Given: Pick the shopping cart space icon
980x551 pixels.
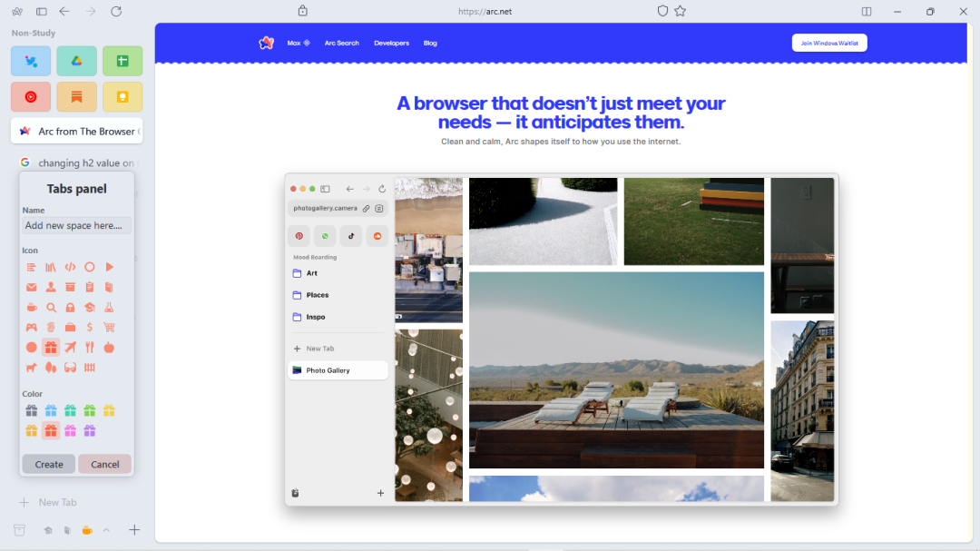Looking at the screenshot, I should pos(109,327).
